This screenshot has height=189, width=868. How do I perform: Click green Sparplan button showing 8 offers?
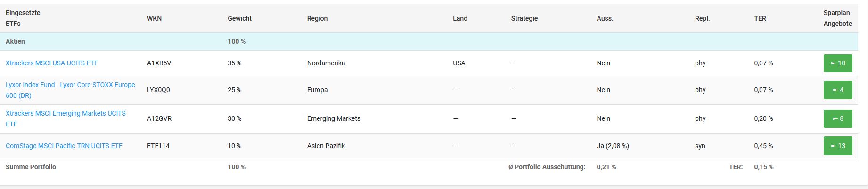[x=838, y=118]
